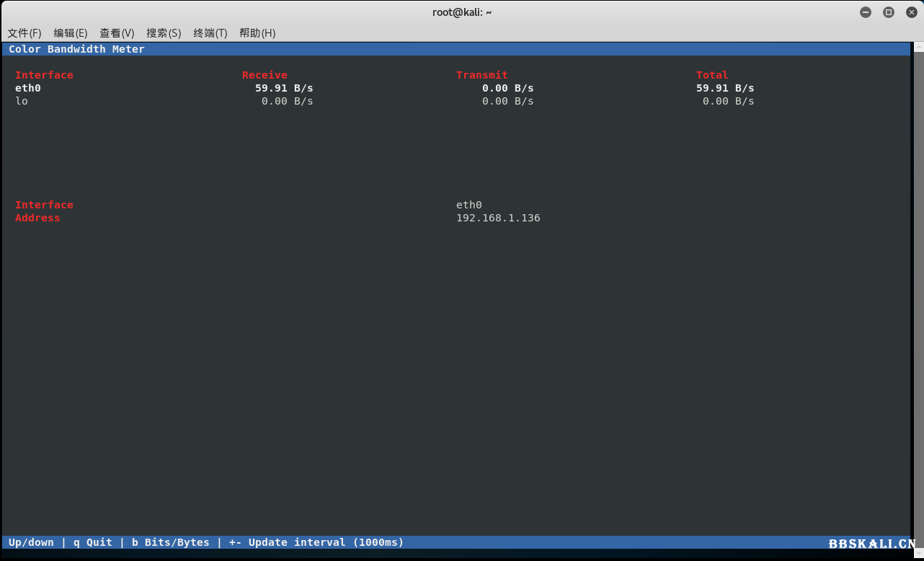924x561 pixels.
Task: Click the "b Bits/Bytes" status bar hint
Action: tap(171, 542)
